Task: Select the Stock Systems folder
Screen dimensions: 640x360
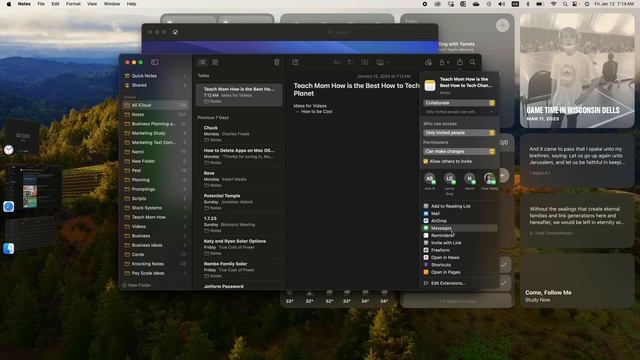Action: pyautogui.click(x=155, y=208)
